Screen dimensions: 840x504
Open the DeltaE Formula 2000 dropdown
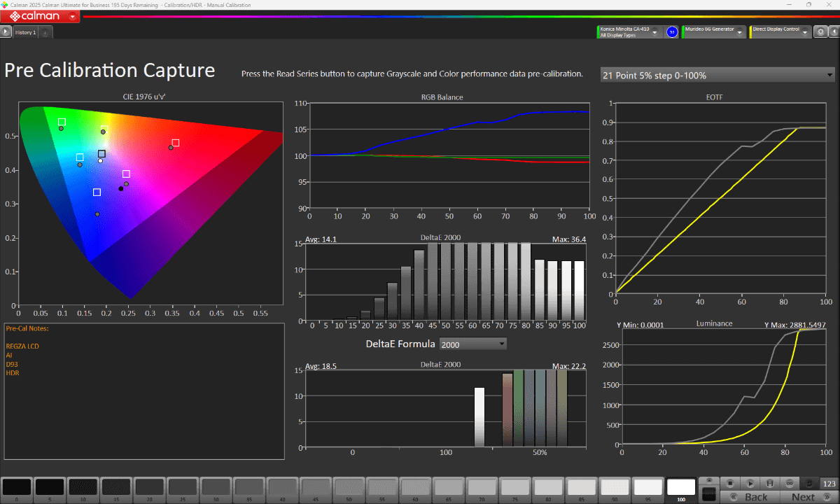(x=472, y=344)
